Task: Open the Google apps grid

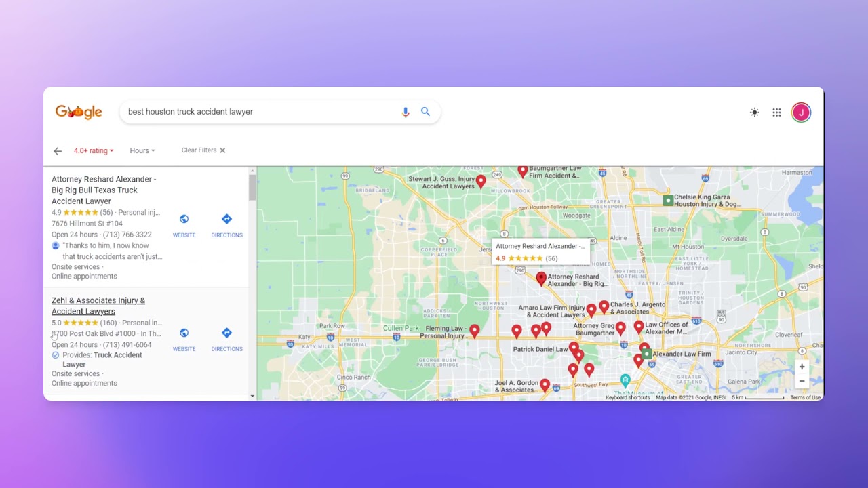Action: (x=777, y=113)
